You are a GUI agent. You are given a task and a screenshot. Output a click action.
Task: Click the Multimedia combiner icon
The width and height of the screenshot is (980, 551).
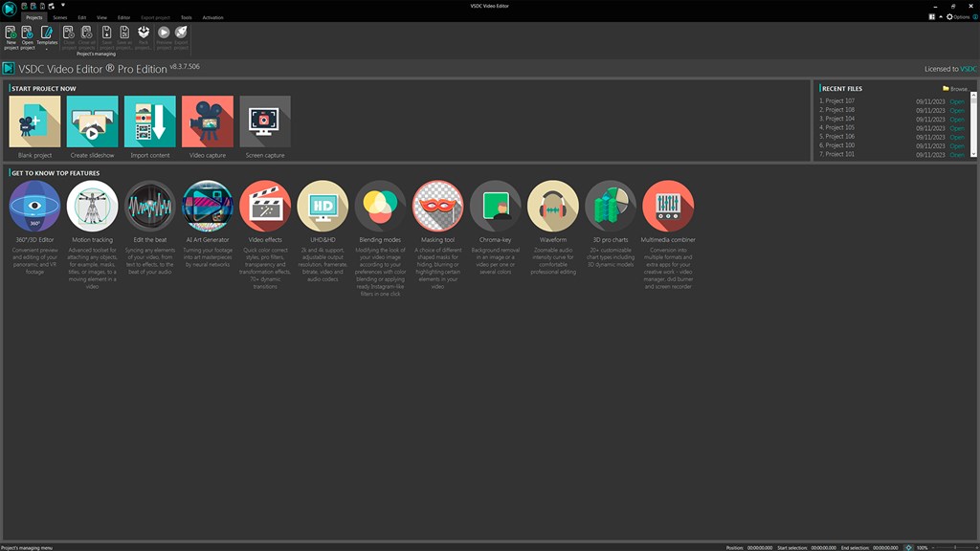pyautogui.click(x=668, y=206)
